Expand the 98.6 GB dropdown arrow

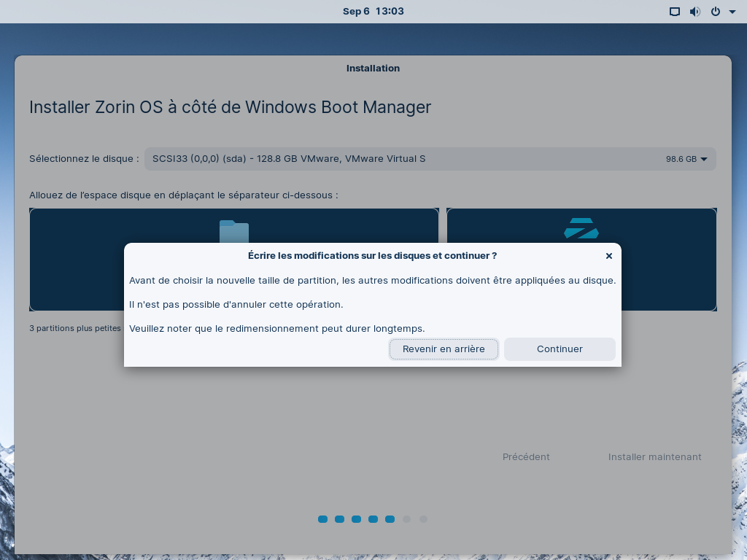click(704, 159)
